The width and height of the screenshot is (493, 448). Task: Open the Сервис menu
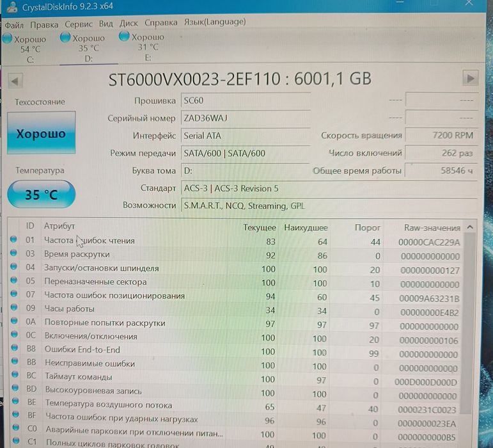[78, 24]
